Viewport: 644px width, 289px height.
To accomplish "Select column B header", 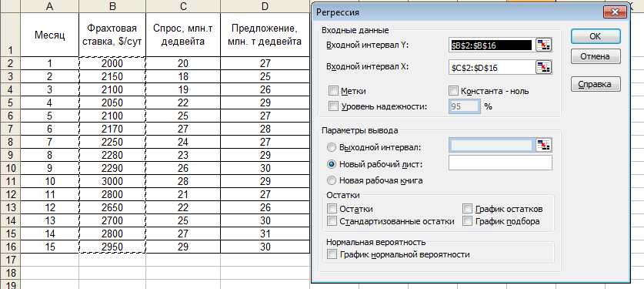I will [112, 6].
